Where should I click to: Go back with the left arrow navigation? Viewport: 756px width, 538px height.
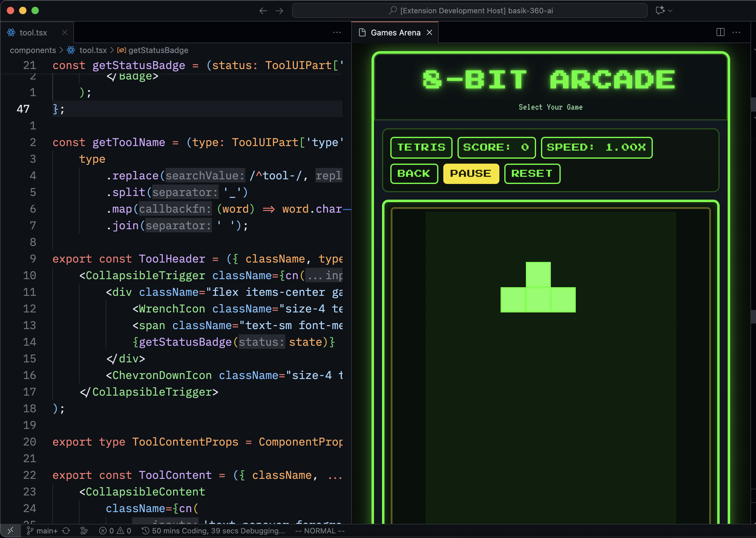tap(263, 10)
